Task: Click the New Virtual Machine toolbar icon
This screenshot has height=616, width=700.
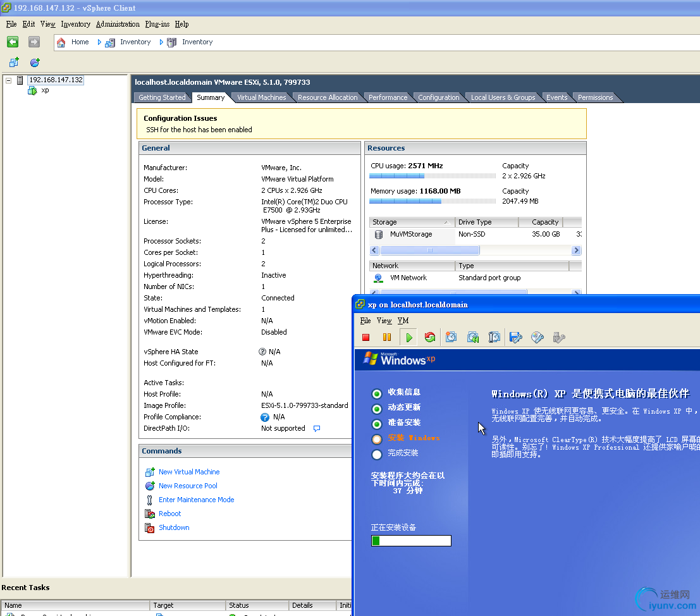Action: pyautogui.click(x=14, y=62)
